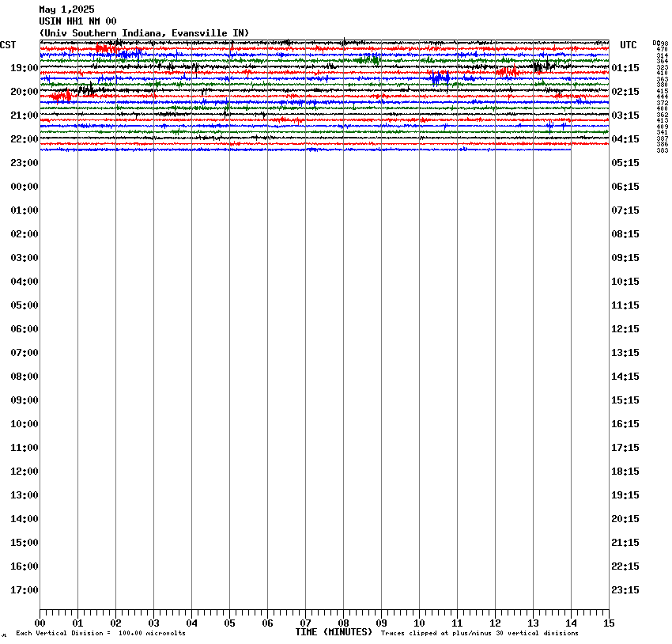The height and width of the screenshot is (644, 672).
Task: Select minute 06 on the time axis
Action: [267, 623]
